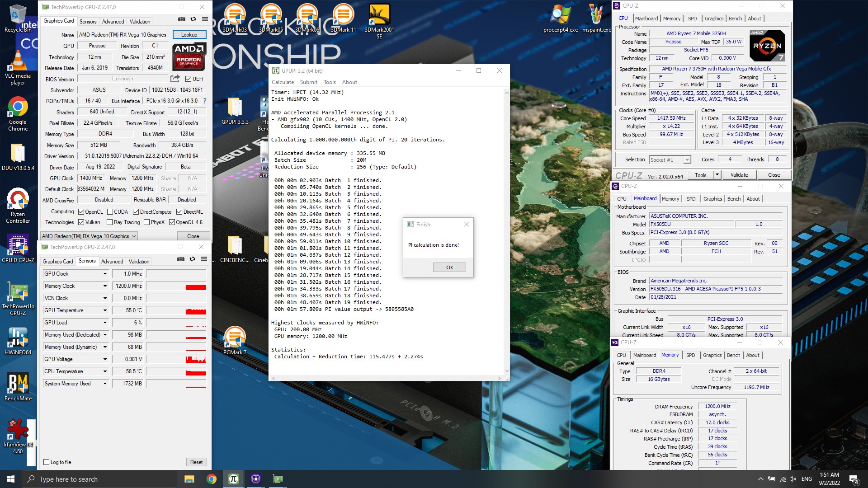The height and width of the screenshot is (488, 868).
Task: Click OK in the Finish dialog
Action: (x=449, y=267)
